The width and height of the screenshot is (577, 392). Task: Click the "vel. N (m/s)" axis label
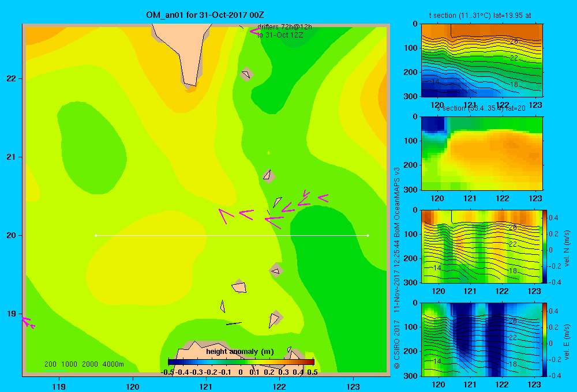tap(567, 248)
